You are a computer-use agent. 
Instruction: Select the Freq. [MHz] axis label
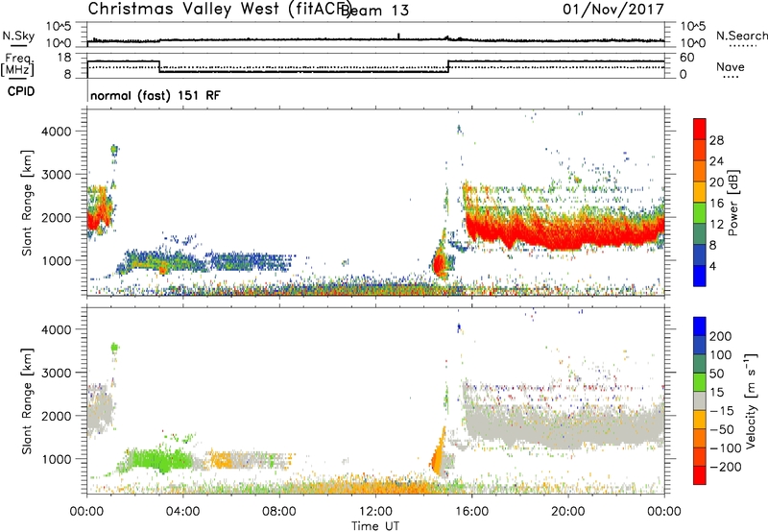[x=17, y=64]
